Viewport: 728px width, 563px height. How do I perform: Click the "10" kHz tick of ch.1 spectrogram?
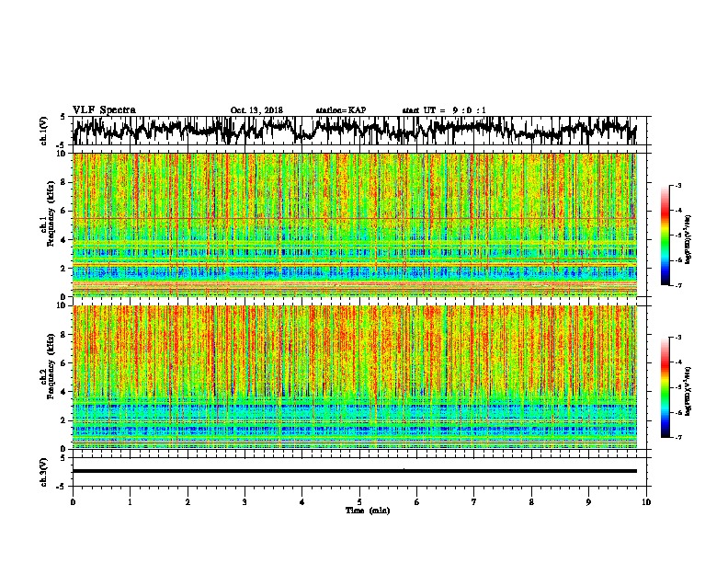tap(63, 154)
